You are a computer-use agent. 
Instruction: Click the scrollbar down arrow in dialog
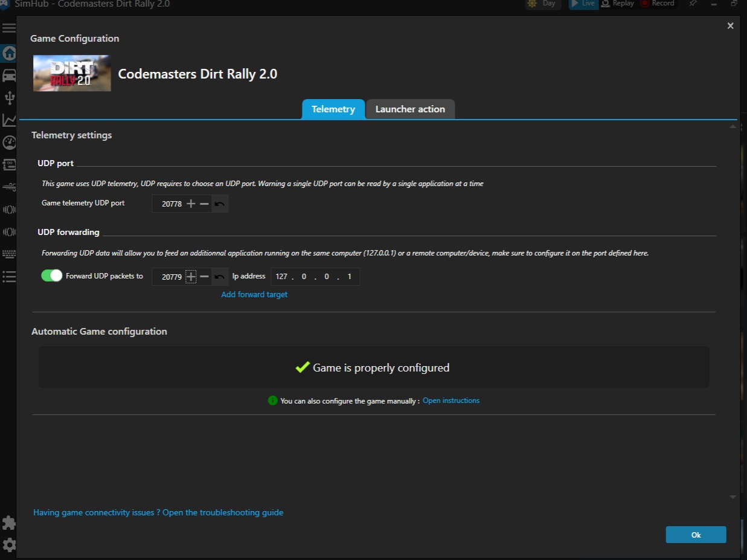coord(733,497)
